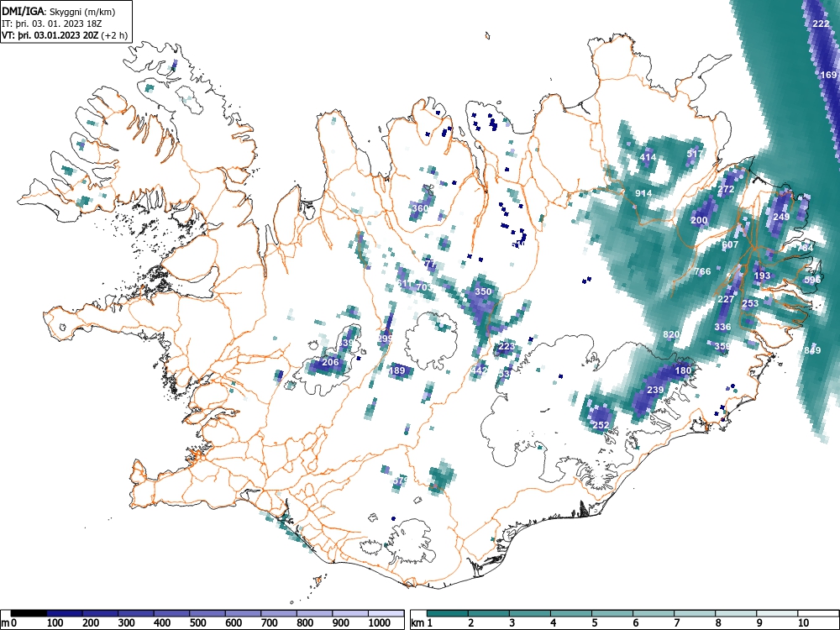The width and height of the screenshot is (840, 630).
Task: Click the visibility value 360 on the map
Action: 420,207
